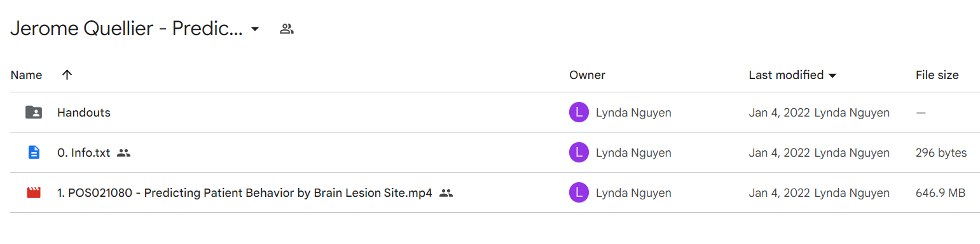Screen dimensions: 980x244
Task: Click the red video file icon
Action: pyautogui.click(x=34, y=192)
